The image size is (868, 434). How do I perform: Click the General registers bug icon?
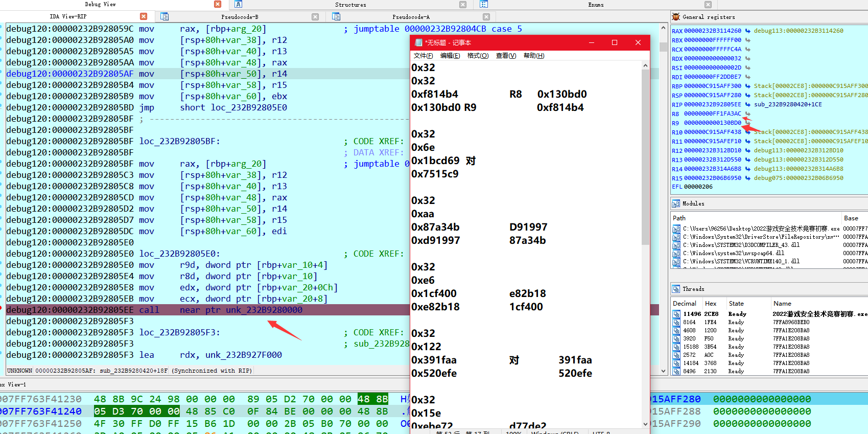pyautogui.click(x=676, y=17)
